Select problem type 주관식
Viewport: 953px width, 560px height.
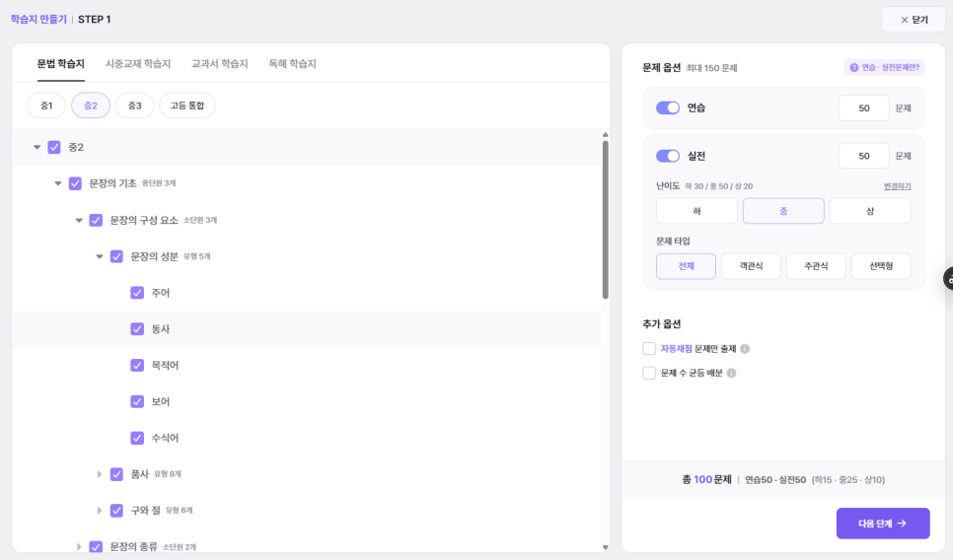(816, 266)
